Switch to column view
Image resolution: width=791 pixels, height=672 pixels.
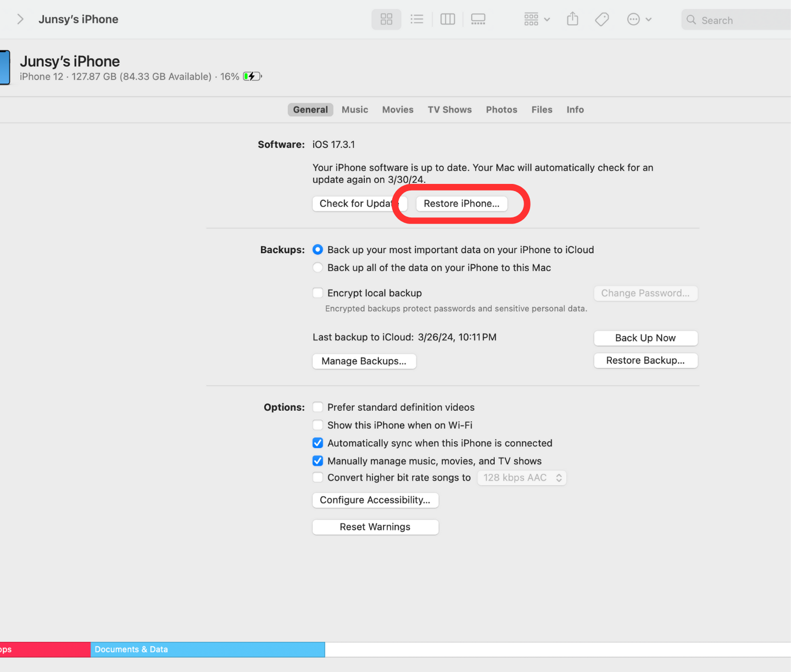coord(448,20)
